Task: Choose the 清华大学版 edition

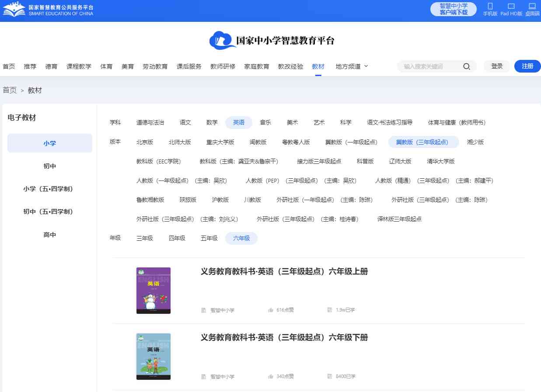Action: point(441,161)
